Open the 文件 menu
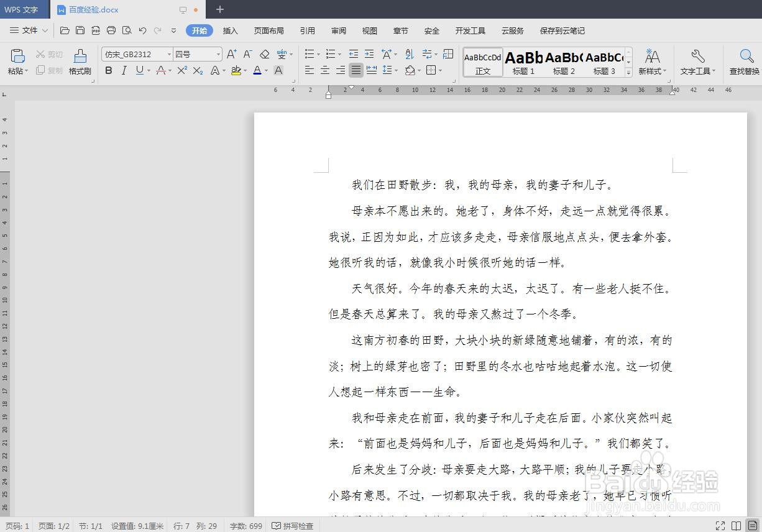Image resolution: width=762 pixels, height=532 pixels. (29, 30)
